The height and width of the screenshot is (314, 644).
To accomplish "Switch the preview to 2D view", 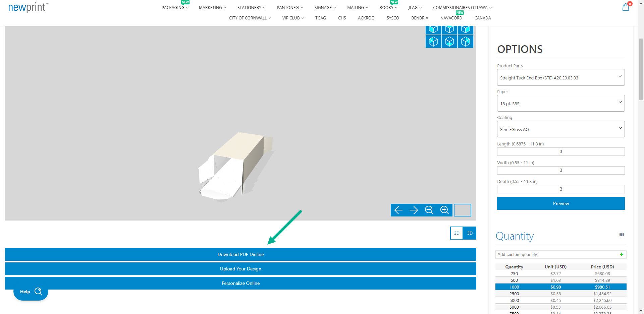I will pyautogui.click(x=456, y=233).
